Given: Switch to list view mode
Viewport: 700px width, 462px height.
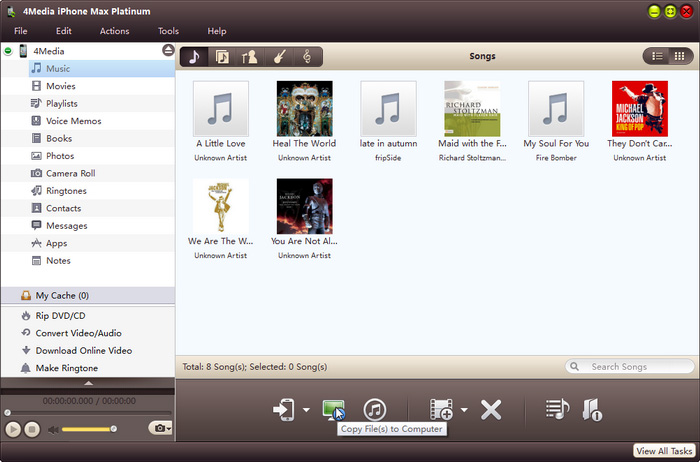Looking at the screenshot, I should click(657, 56).
